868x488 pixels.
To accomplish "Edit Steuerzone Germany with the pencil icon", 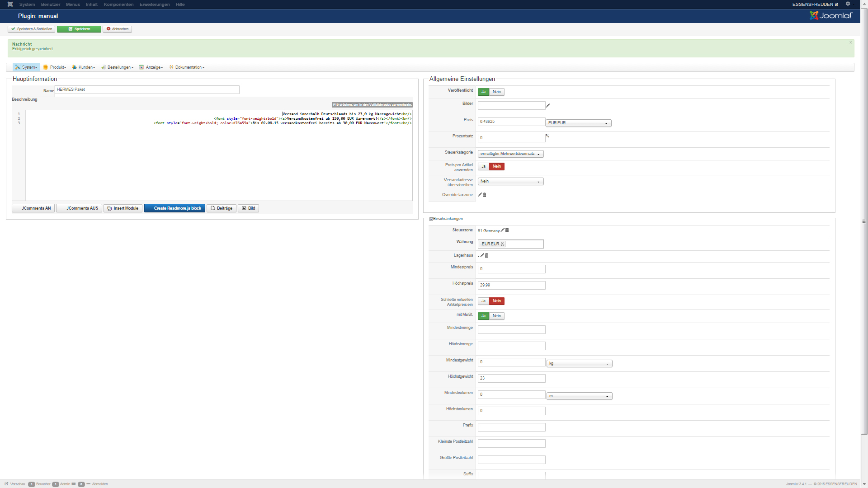I will [503, 230].
